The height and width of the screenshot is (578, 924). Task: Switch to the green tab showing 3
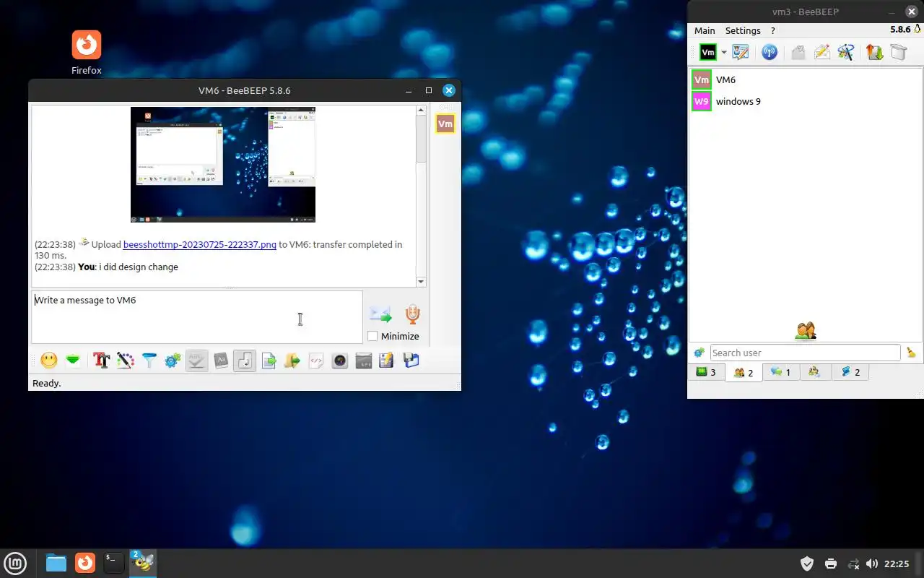706,372
